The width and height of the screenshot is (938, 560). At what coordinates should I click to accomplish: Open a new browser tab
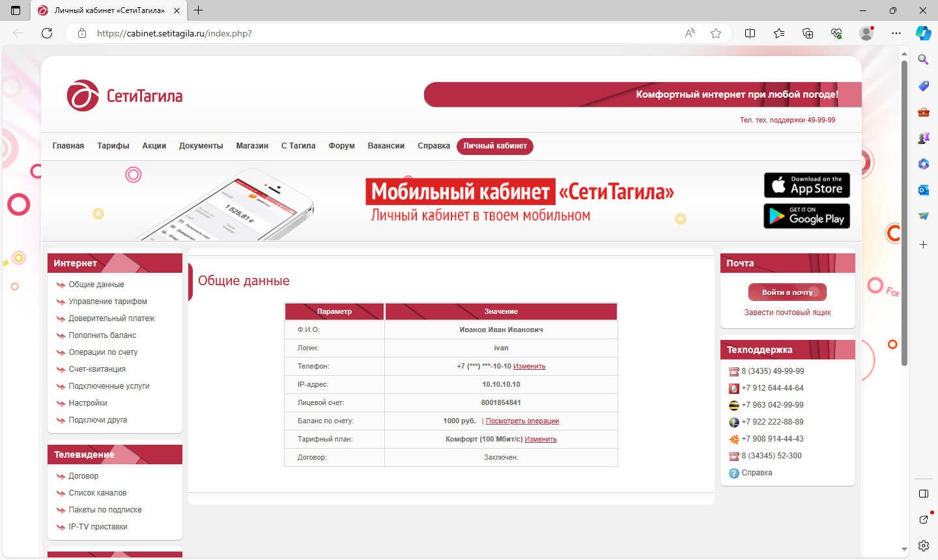pyautogui.click(x=199, y=10)
